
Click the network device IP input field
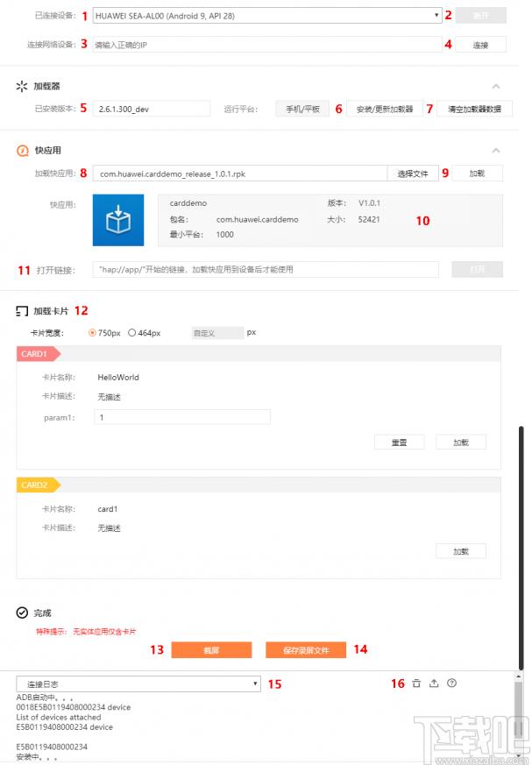(x=266, y=44)
